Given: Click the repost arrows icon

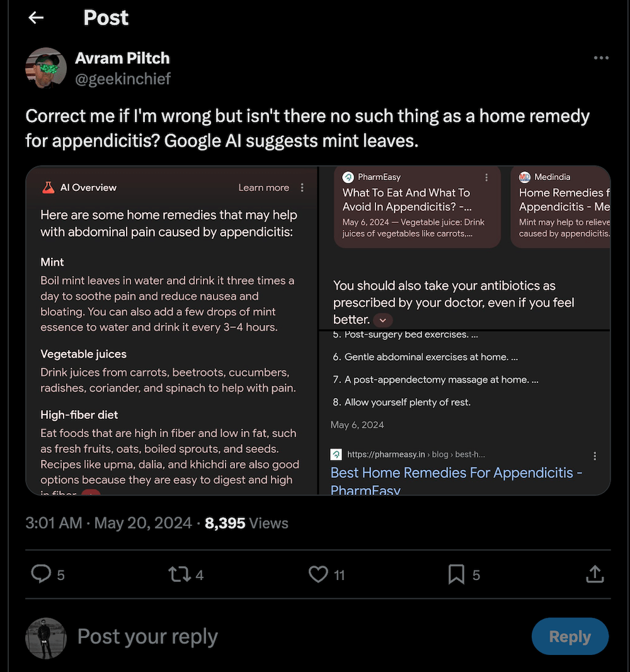Looking at the screenshot, I should (x=180, y=574).
